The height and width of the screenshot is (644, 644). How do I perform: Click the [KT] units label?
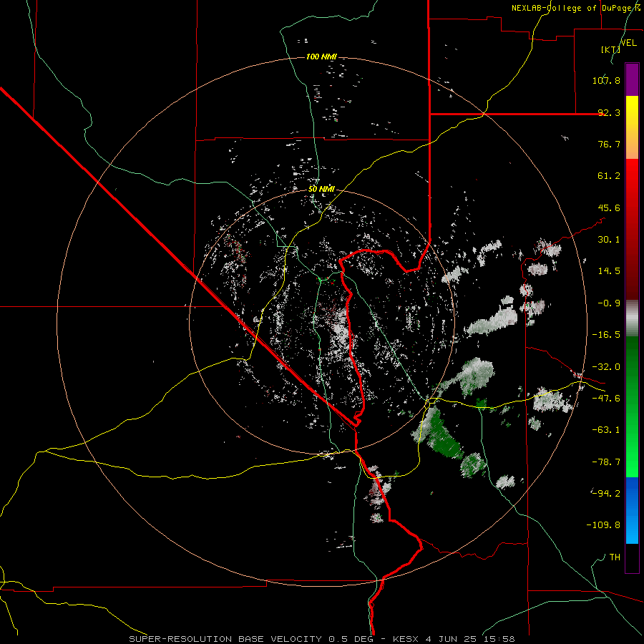click(x=610, y=49)
